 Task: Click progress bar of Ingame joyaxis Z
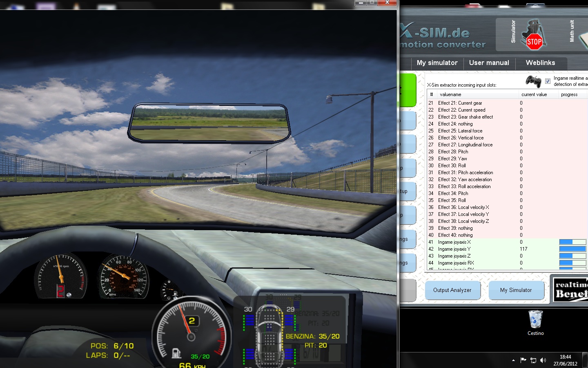click(572, 256)
